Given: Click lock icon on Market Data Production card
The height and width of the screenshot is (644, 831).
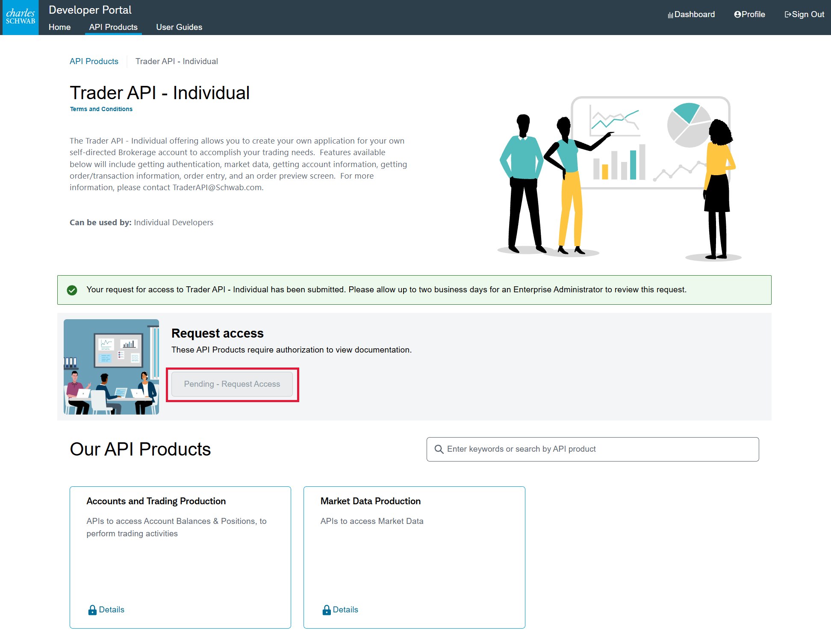Looking at the screenshot, I should click(x=327, y=610).
